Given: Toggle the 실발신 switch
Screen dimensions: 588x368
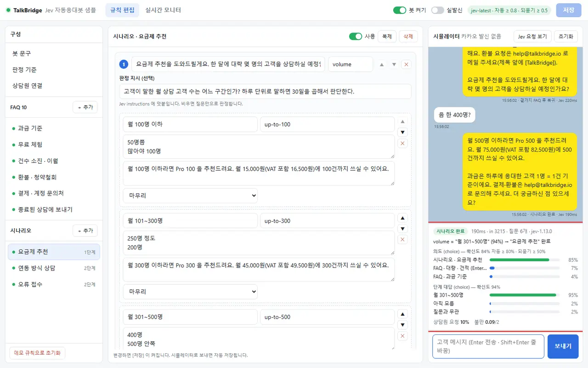Looking at the screenshot, I should click(x=437, y=10).
